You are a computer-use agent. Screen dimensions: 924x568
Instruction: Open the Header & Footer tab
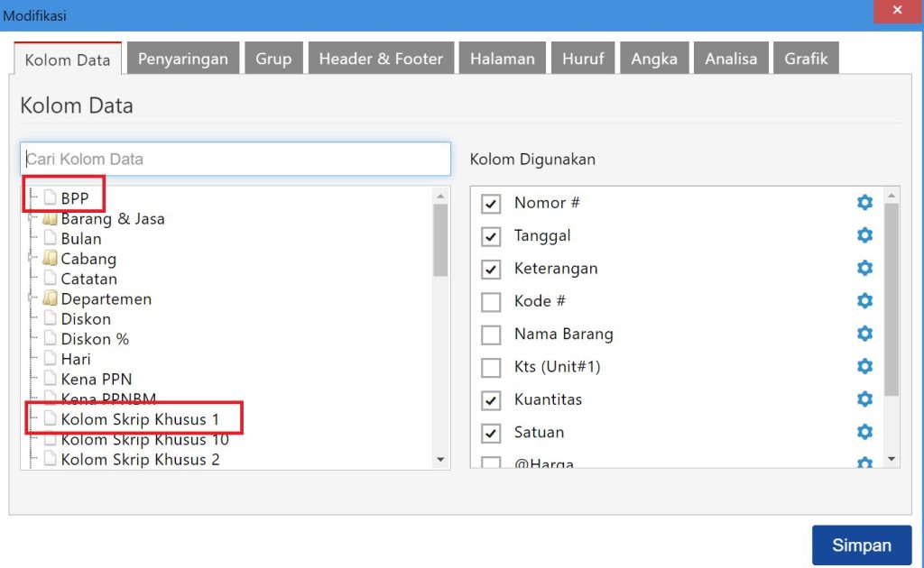coord(380,58)
